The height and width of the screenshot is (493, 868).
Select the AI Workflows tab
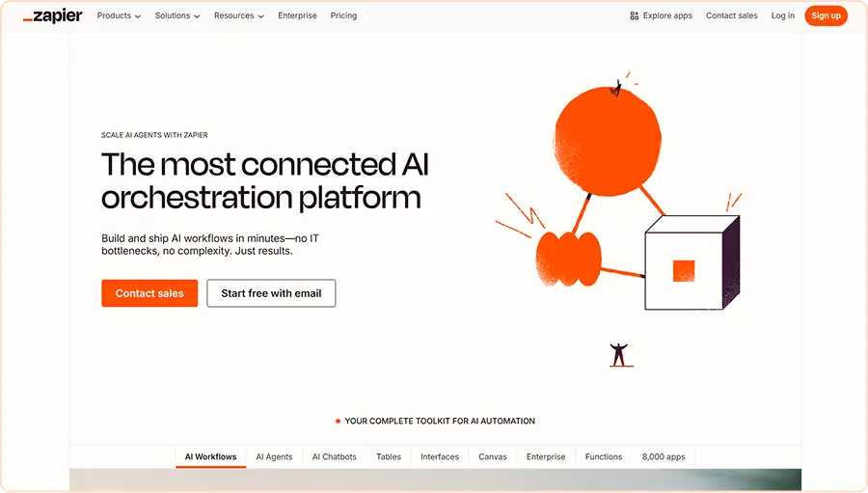point(210,456)
